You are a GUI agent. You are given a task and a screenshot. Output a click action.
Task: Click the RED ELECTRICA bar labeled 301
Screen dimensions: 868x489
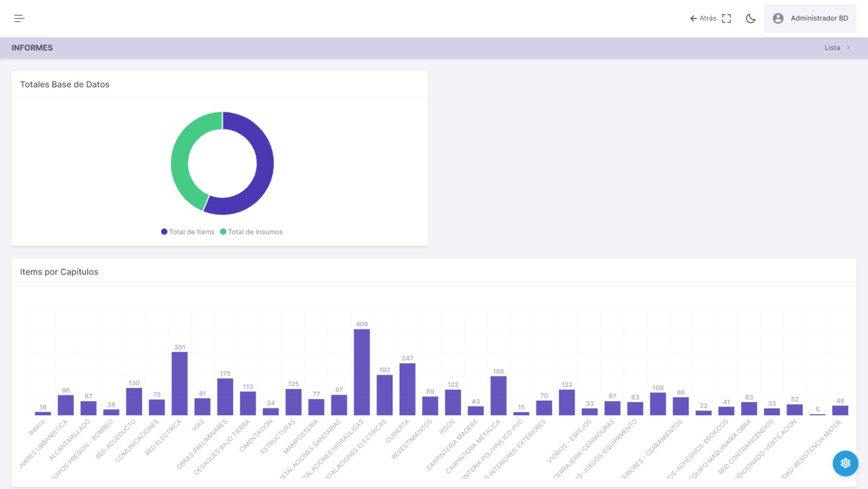click(180, 384)
